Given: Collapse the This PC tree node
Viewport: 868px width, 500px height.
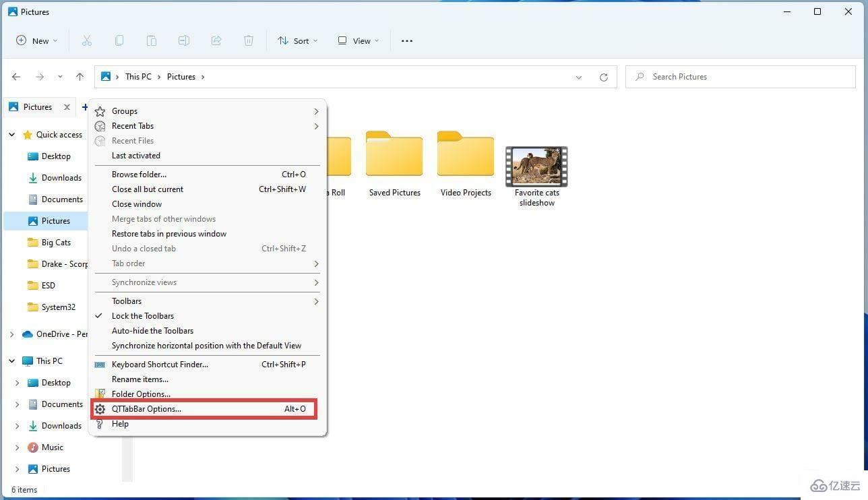Looking at the screenshot, I should click(x=11, y=361).
